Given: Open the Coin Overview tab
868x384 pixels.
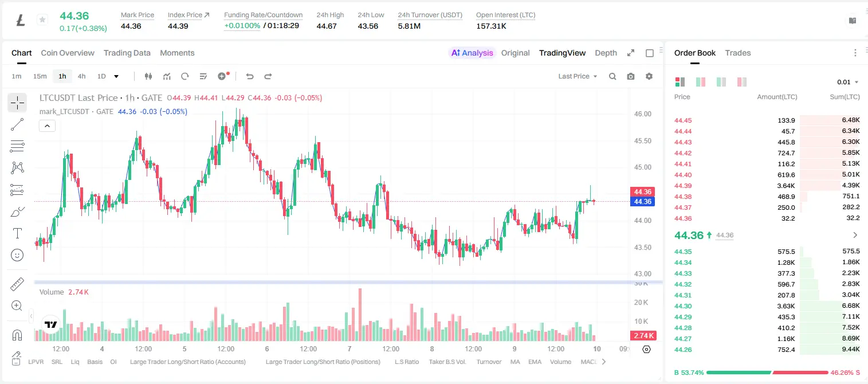Looking at the screenshot, I should 68,53.
